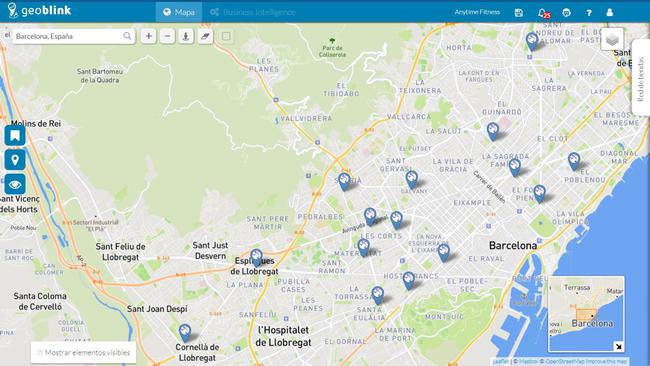Switch to the Mapa tab
Image resolution: width=650 pixels, height=366 pixels.
[179, 12]
